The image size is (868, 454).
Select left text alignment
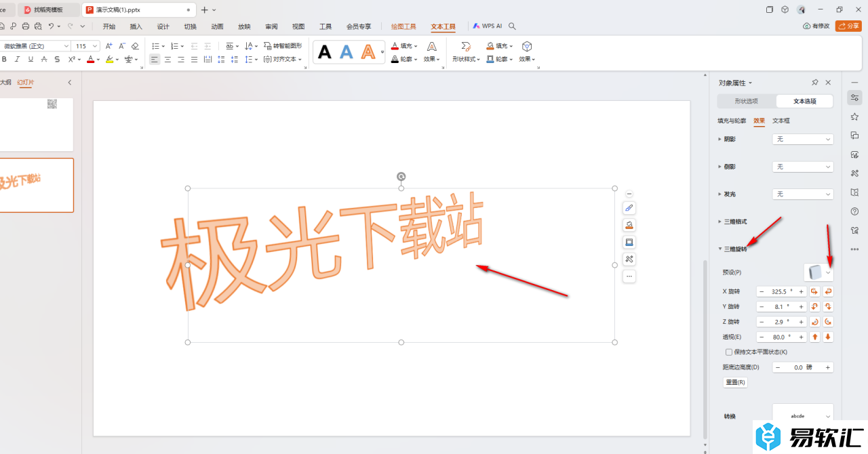click(x=155, y=60)
